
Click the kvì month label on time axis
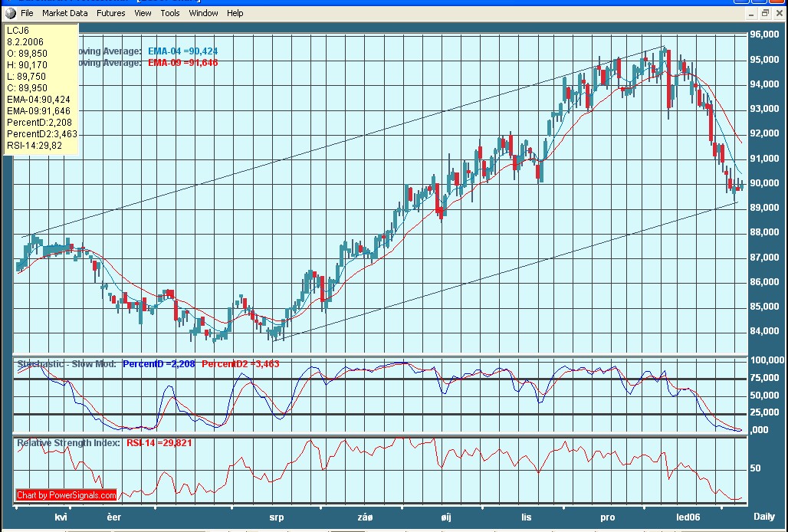(x=61, y=517)
